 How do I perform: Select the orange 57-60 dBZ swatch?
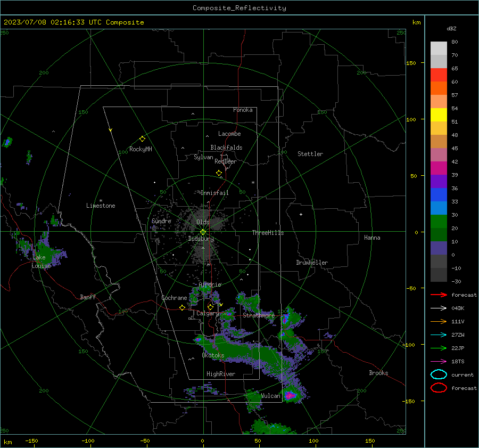click(439, 88)
